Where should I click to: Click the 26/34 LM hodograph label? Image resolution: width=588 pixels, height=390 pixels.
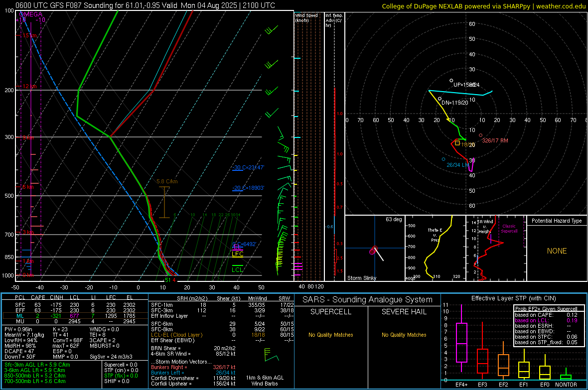click(x=457, y=165)
